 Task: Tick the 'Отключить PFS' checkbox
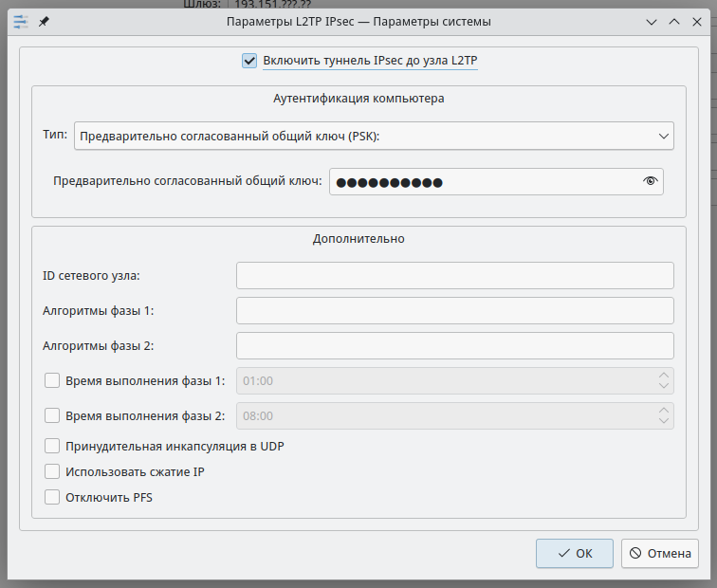pos(52,497)
